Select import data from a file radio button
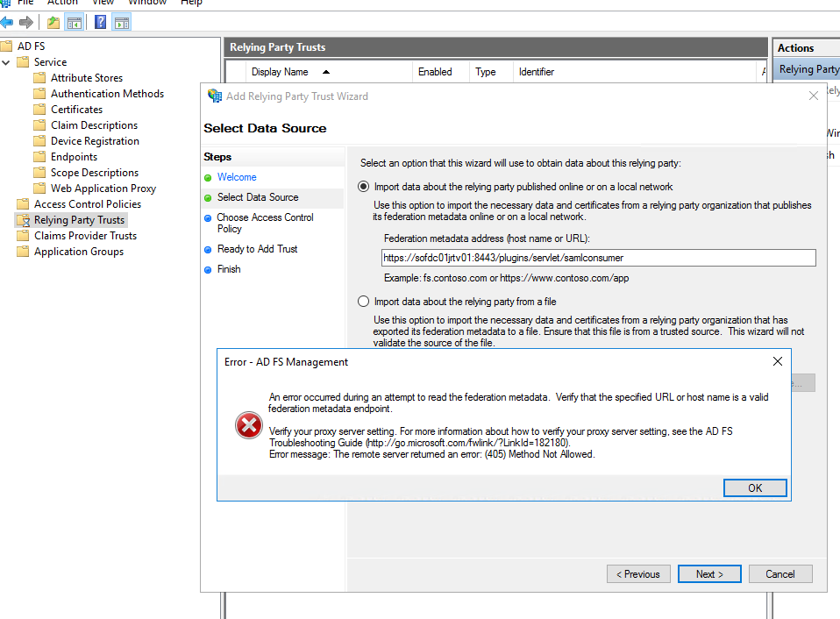The image size is (840, 619). click(x=363, y=302)
